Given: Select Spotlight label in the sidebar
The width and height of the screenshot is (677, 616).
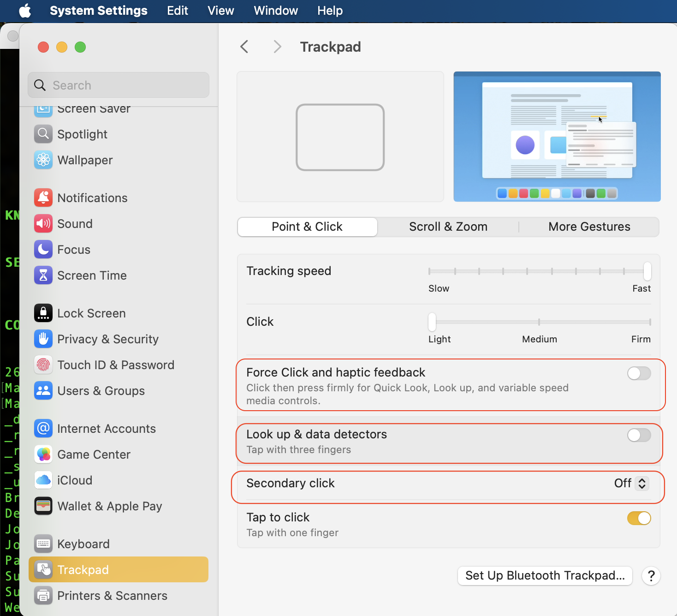Looking at the screenshot, I should tap(82, 134).
